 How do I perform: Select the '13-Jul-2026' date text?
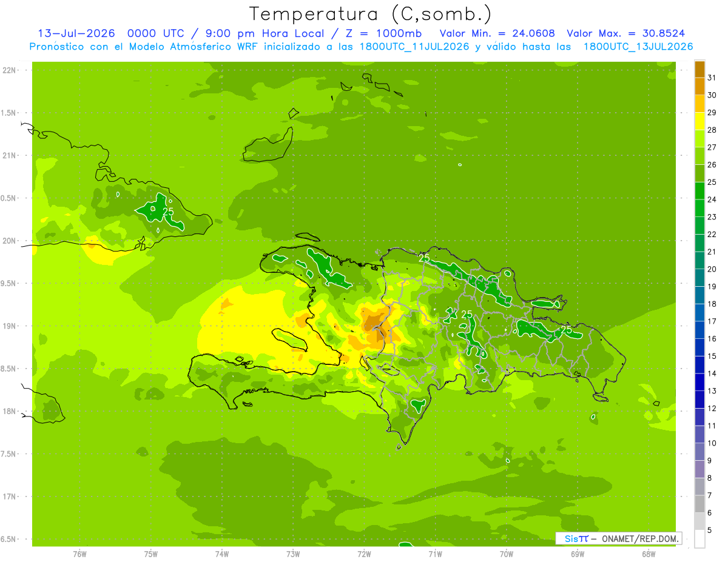point(76,33)
